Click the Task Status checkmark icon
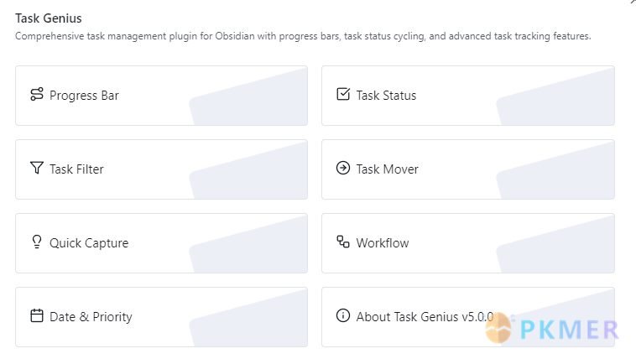This screenshot has height=364, width=636. tap(342, 95)
